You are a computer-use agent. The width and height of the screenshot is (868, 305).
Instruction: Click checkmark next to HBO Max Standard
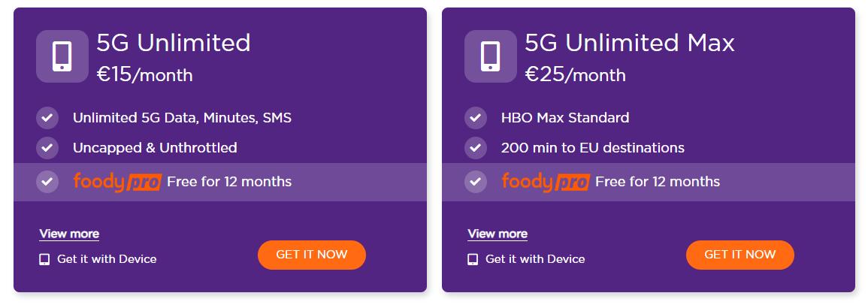pos(475,118)
